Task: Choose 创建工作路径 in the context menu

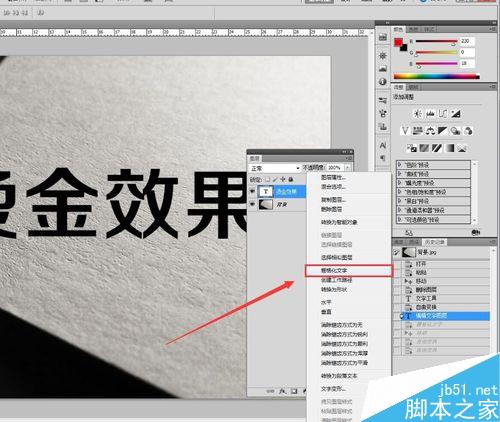Action: pos(349,280)
